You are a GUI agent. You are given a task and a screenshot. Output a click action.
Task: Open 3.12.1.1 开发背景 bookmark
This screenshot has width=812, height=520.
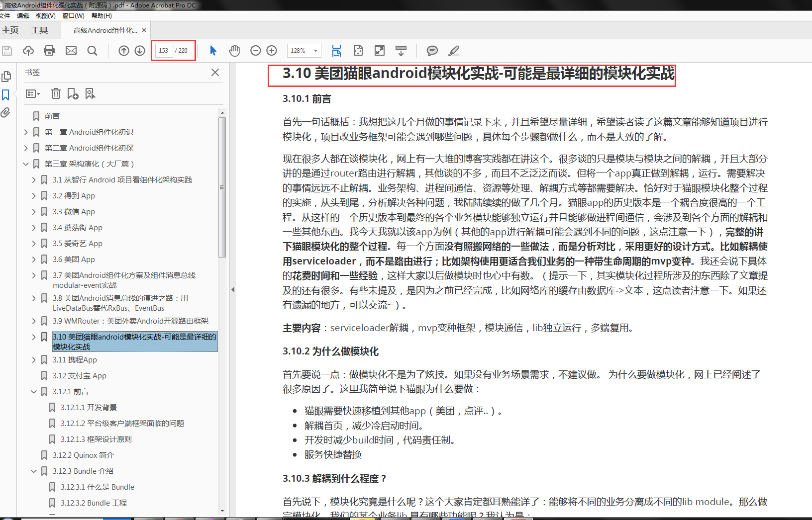click(x=89, y=408)
